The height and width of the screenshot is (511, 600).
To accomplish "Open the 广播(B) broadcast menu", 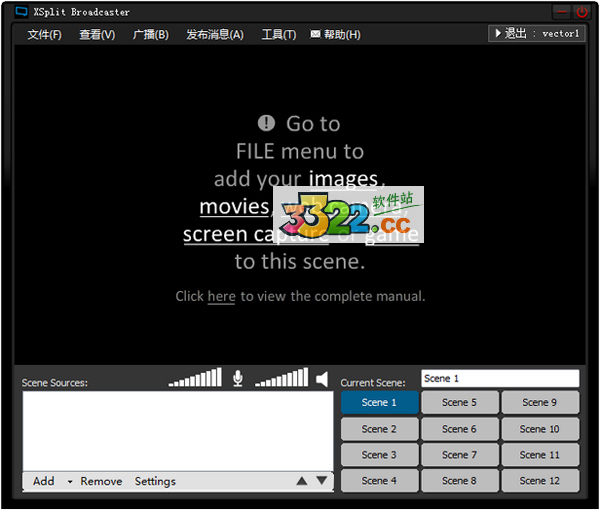I will pos(150,35).
